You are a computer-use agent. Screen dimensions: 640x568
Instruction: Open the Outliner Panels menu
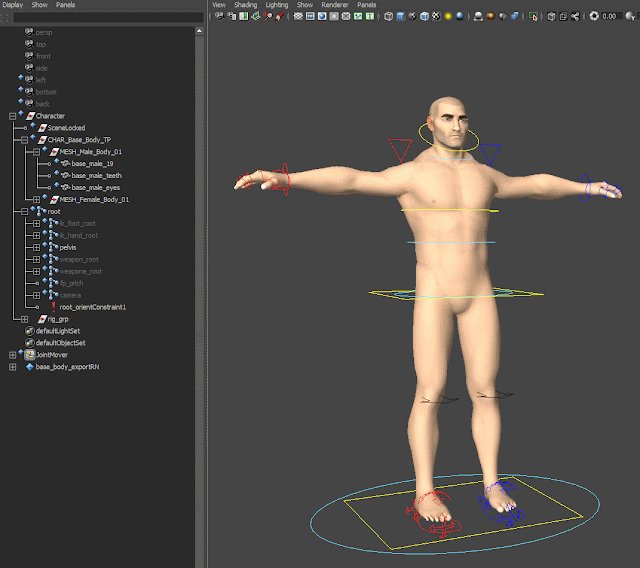[65, 5]
